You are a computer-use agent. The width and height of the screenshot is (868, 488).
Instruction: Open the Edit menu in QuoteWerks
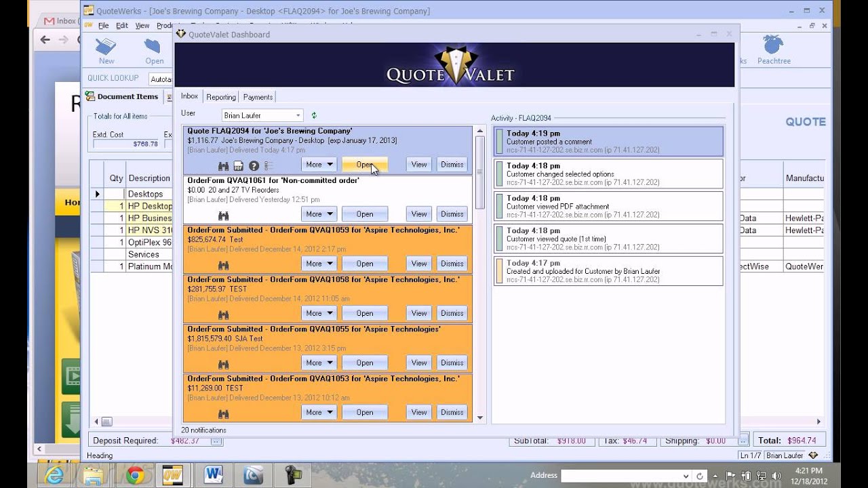[x=122, y=26]
